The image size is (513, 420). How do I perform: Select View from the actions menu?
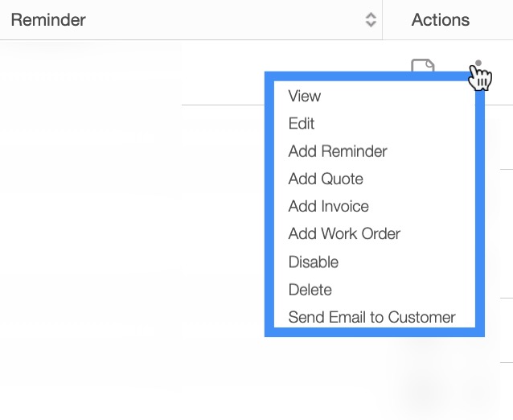point(305,96)
